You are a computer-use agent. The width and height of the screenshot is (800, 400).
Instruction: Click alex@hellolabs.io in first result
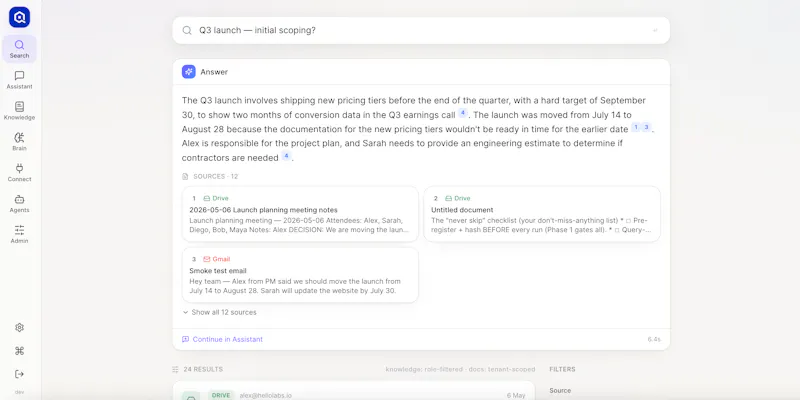point(265,395)
